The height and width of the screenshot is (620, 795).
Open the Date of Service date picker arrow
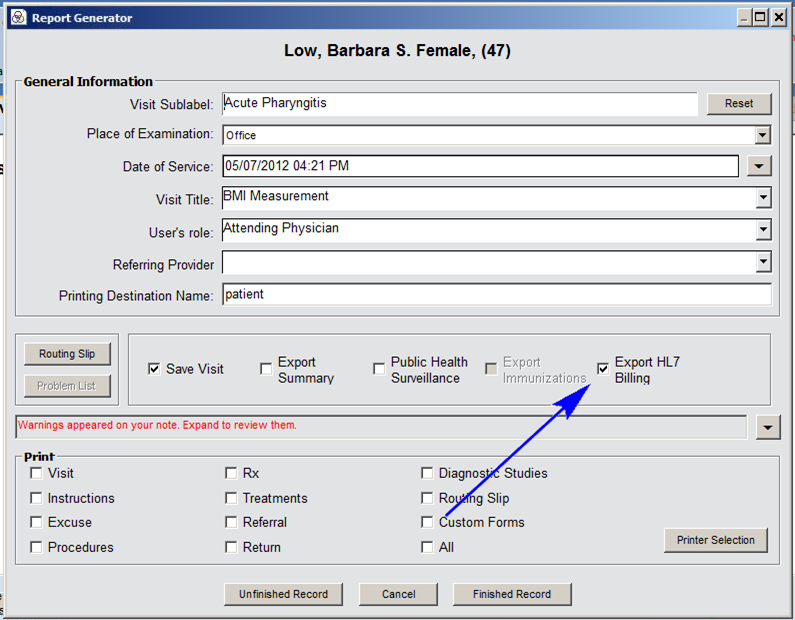(x=759, y=166)
